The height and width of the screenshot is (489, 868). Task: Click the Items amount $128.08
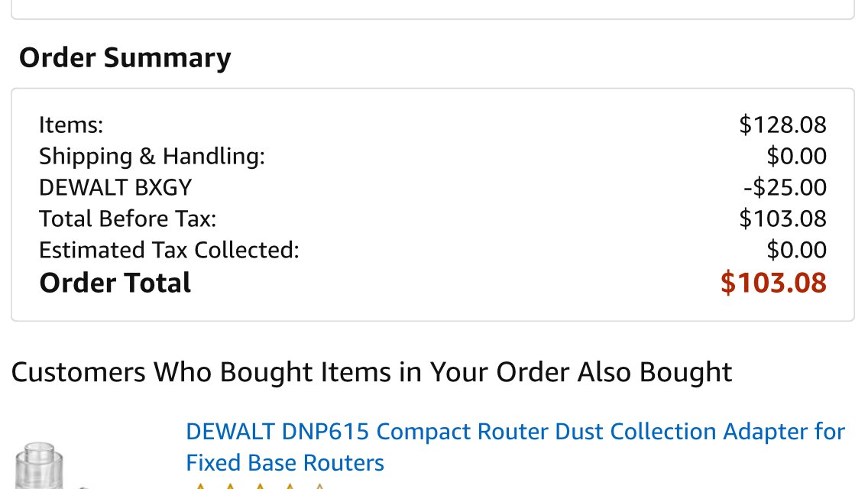tap(782, 125)
